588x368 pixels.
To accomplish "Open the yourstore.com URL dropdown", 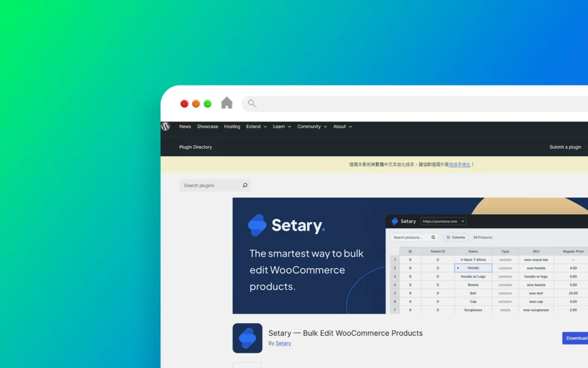I will click(443, 221).
